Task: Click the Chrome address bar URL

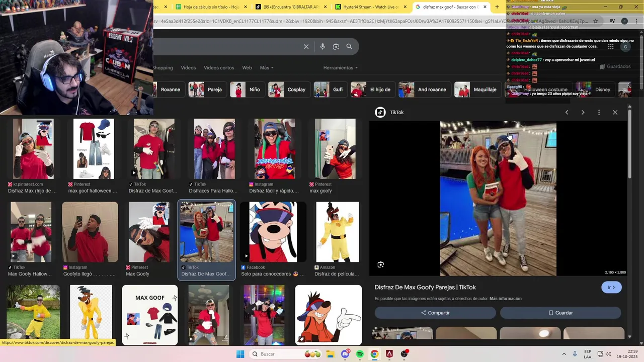Action: pyautogui.click(x=370, y=21)
